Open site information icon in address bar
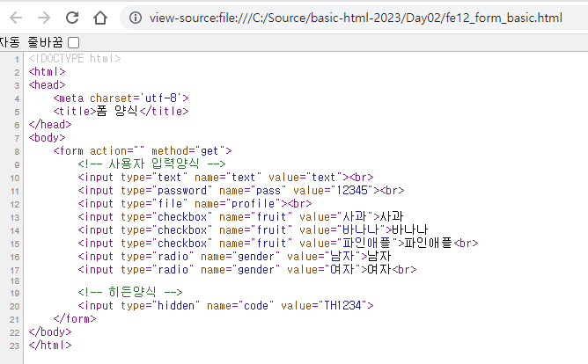Screen dimensions: 588x364 [136, 18]
